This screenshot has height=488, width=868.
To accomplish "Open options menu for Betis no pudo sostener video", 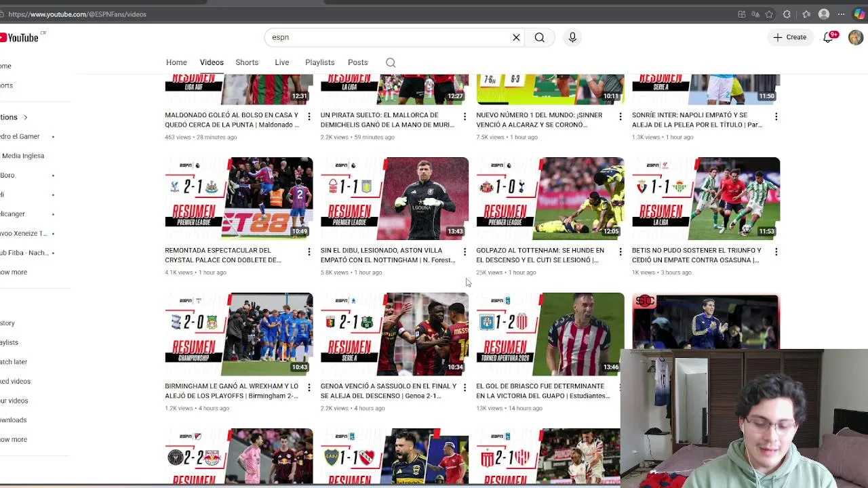I will (x=776, y=252).
